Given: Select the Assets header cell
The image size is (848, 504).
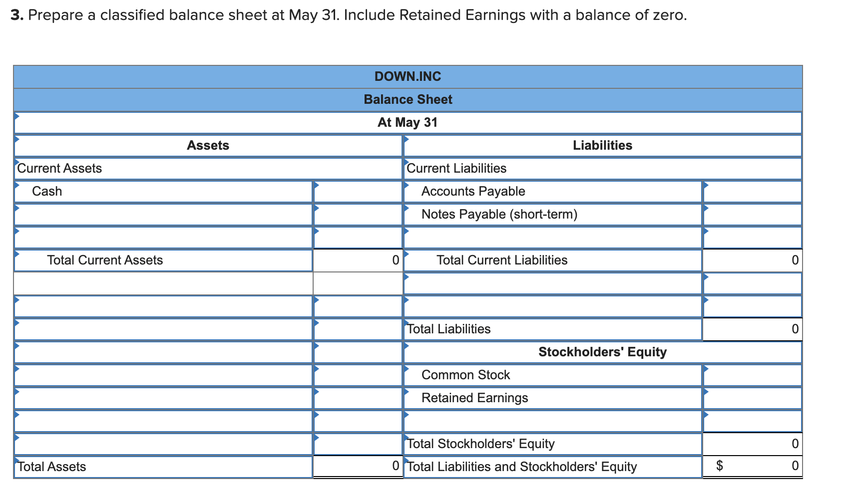Looking at the screenshot, I should tap(208, 146).
